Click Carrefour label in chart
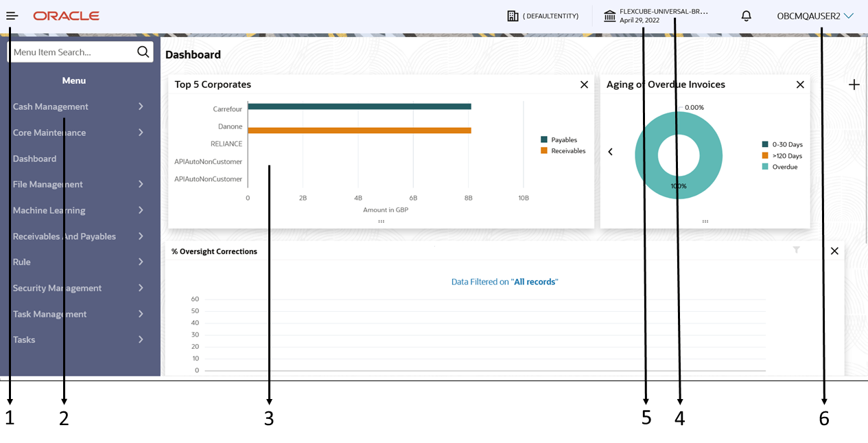 coord(228,109)
